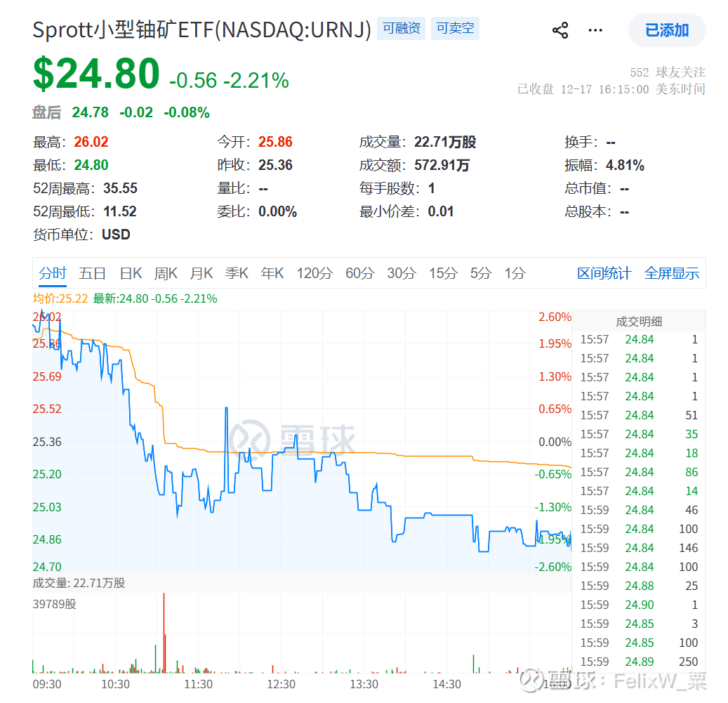Click the 39789股 volume axis label
728x703 pixels.
pos(54,604)
